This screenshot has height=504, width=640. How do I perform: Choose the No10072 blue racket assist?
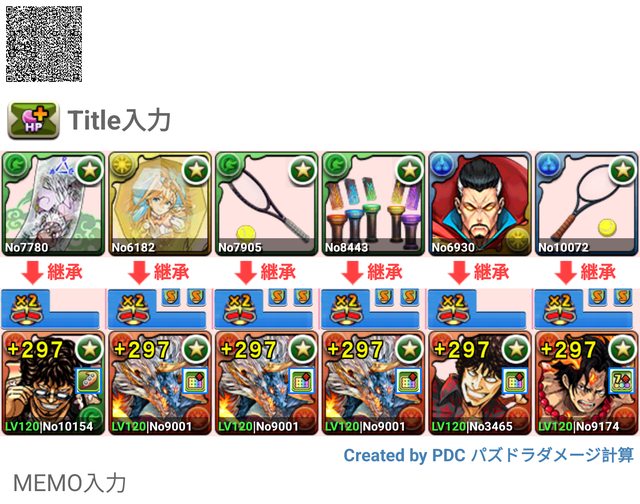587,204
